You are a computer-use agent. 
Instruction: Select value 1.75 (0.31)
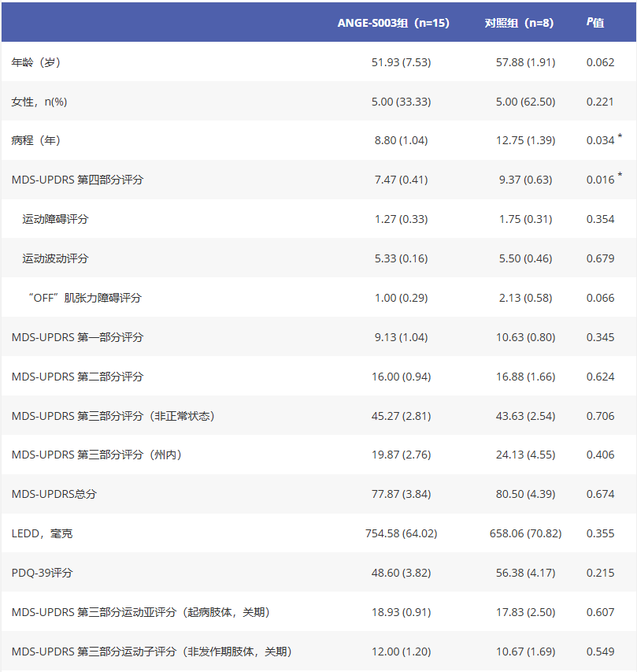click(526, 220)
